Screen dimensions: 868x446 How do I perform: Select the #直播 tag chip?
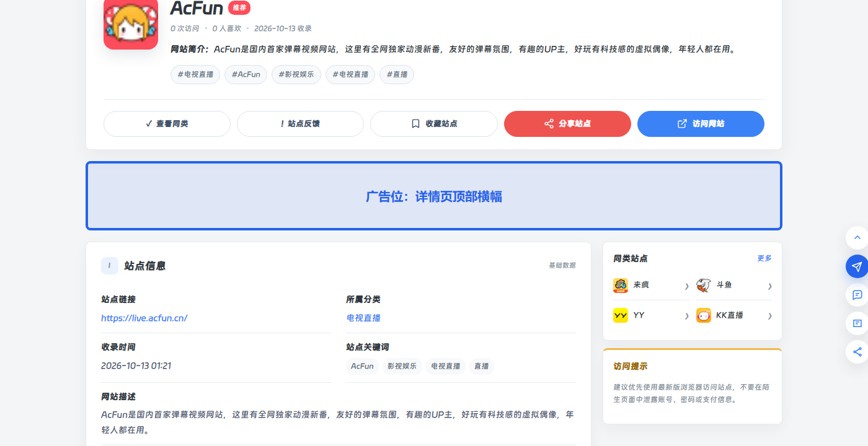397,74
